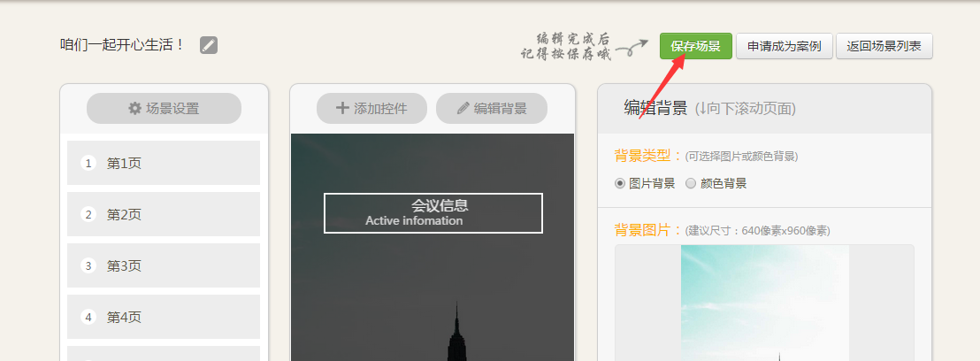Click the pencil edit icon beside the scene title

(x=209, y=45)
